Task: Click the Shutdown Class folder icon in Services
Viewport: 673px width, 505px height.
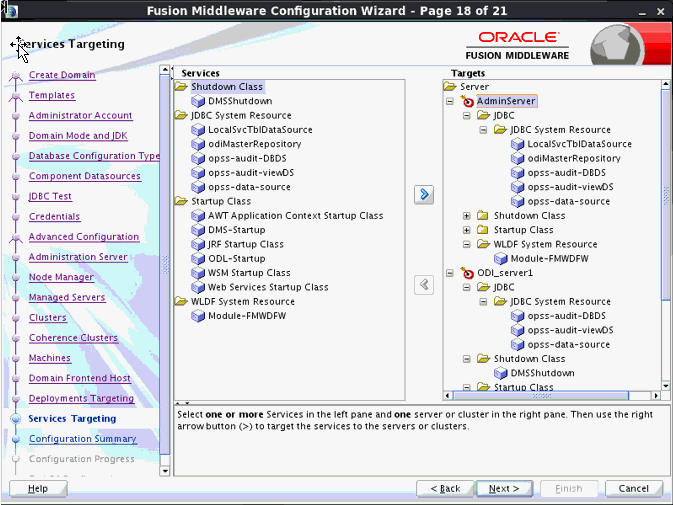Action: pyautogui.click(x=181, y=87)
